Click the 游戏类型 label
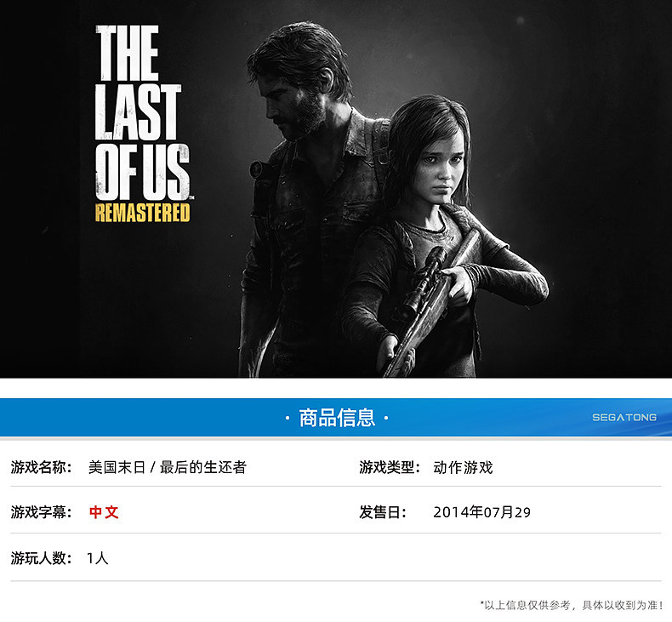 tap(390, 467)
